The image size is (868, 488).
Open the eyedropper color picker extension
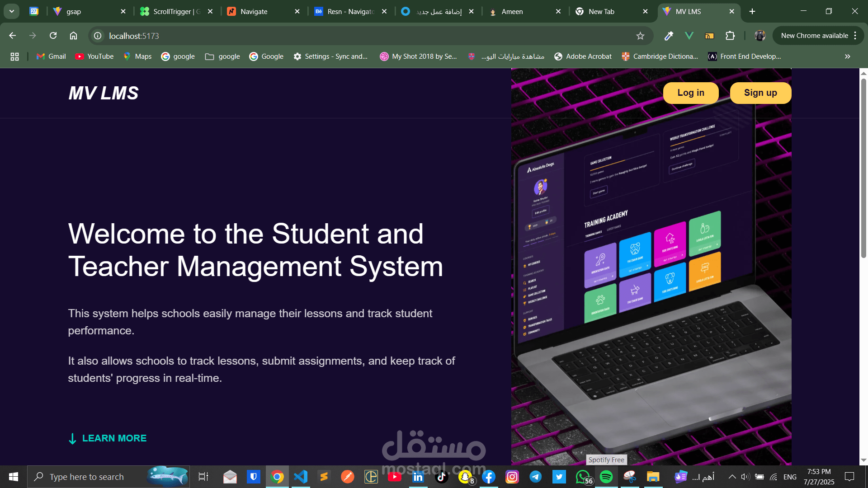point(669,36)
